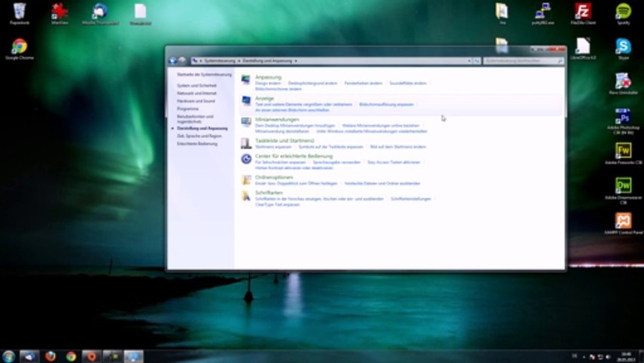Click Soundeffekte ändern link
The image size is (644, 363).
point(408,83)
